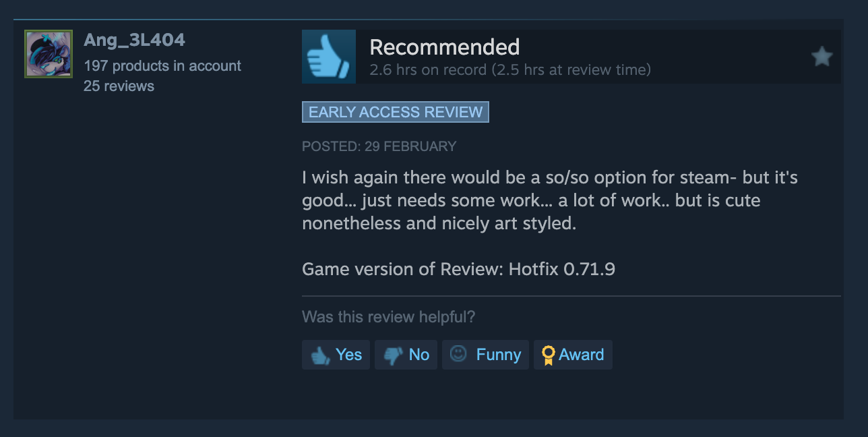This screenshot has height=437, width=868.
Task: Open the reviewer's 25 reviews list
Action: [x=119, y=86]
